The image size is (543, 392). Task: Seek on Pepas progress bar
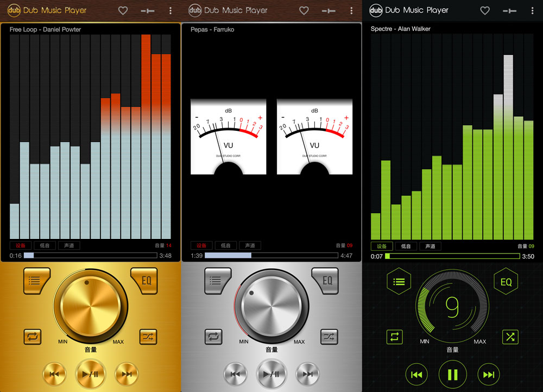coord(271,256)
